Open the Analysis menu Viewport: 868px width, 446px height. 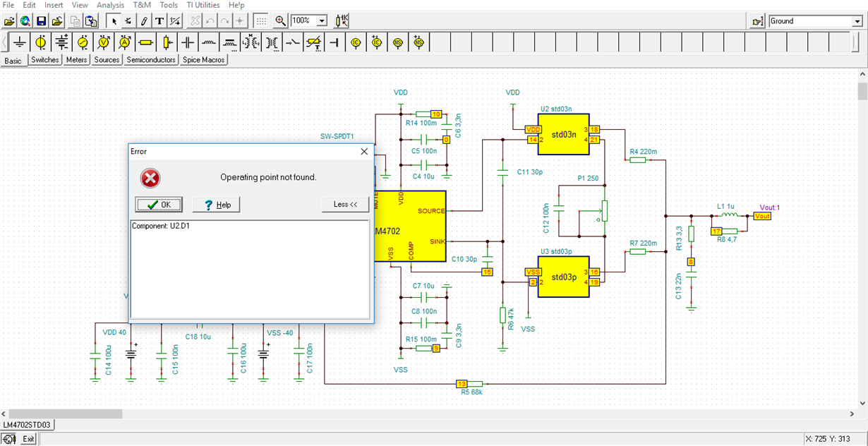point(110,5)
